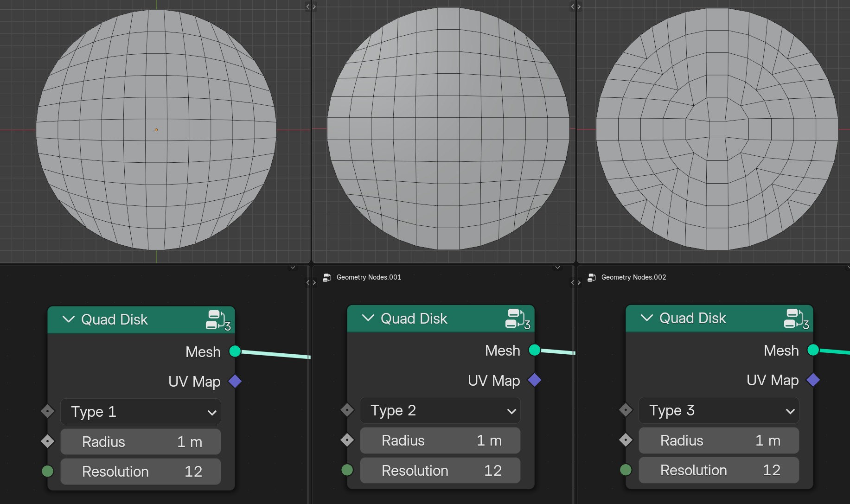
Task: Click the Radius diamond socket on Type 2 node
Action: point(347,440)
